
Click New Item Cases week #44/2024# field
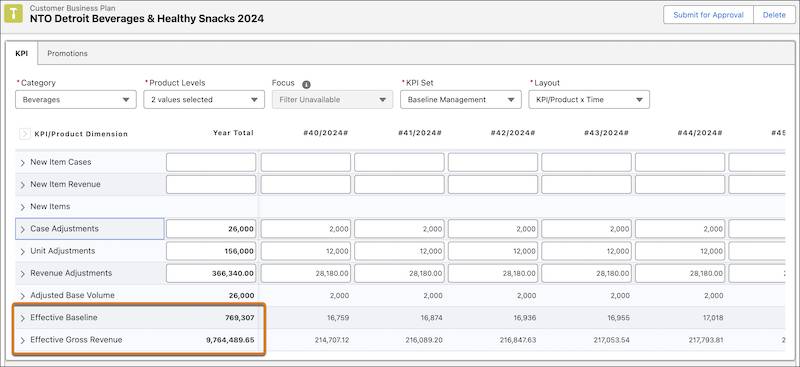click(680, 162)
